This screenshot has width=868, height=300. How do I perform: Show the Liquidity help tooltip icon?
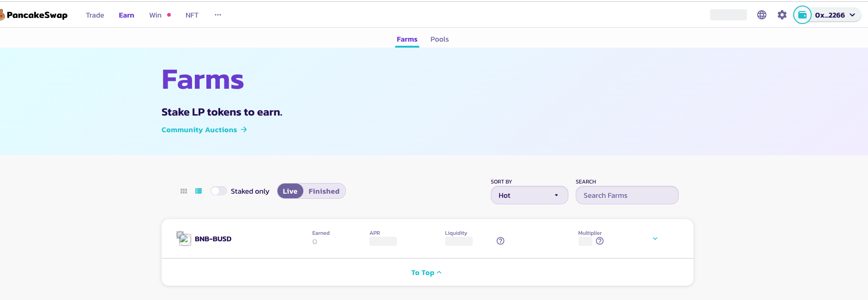[500, 241]
